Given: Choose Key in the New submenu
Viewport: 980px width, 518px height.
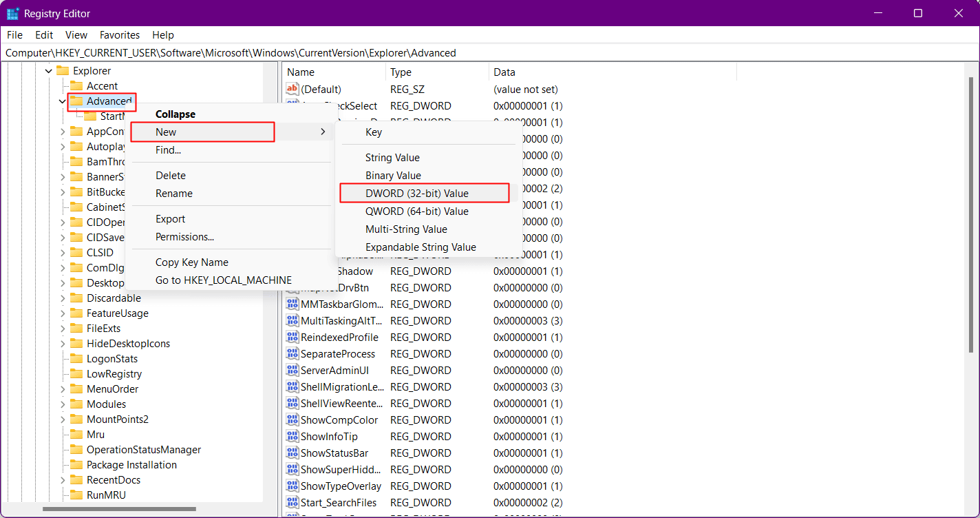Looking at the screenshot, I should 429,132.
